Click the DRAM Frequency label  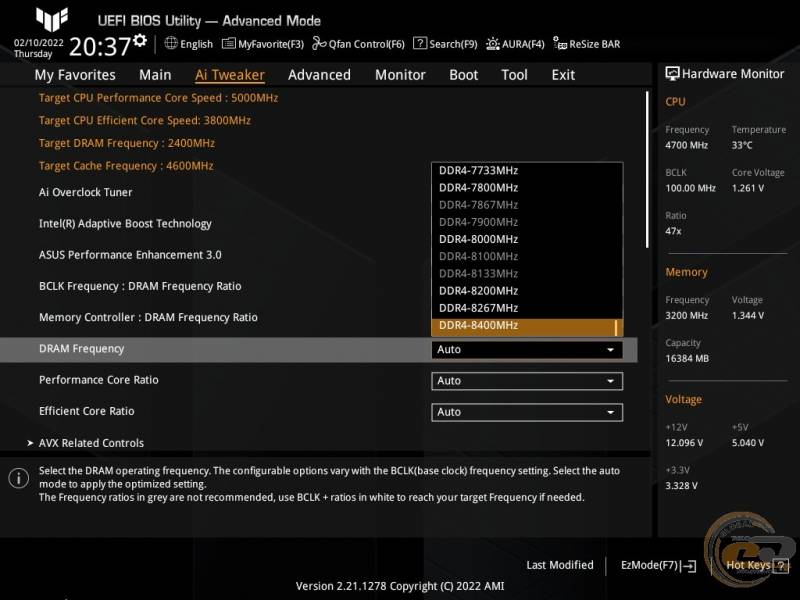click(82, 349)
